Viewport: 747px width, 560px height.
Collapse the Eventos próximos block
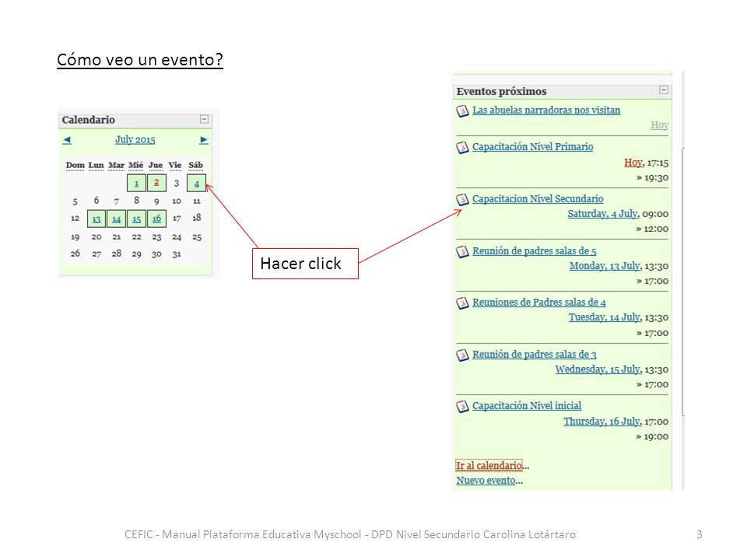click(663, 90)
